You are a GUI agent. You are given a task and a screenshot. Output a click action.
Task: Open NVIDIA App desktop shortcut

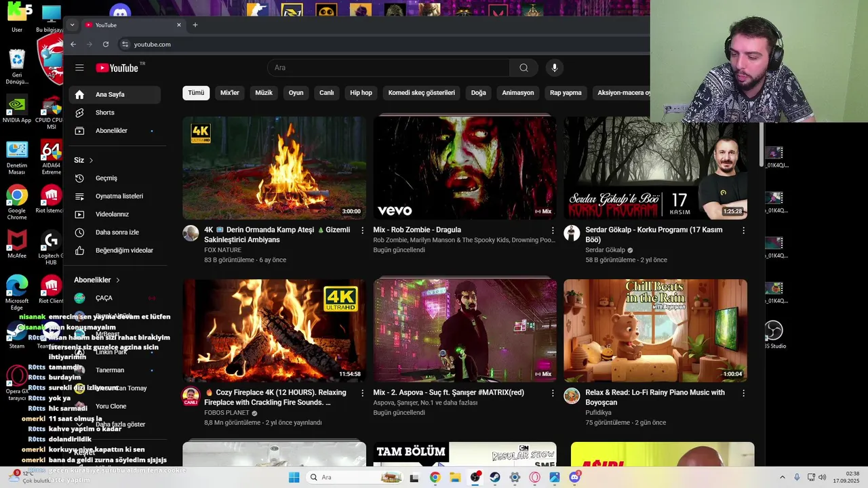coord(16,109)
